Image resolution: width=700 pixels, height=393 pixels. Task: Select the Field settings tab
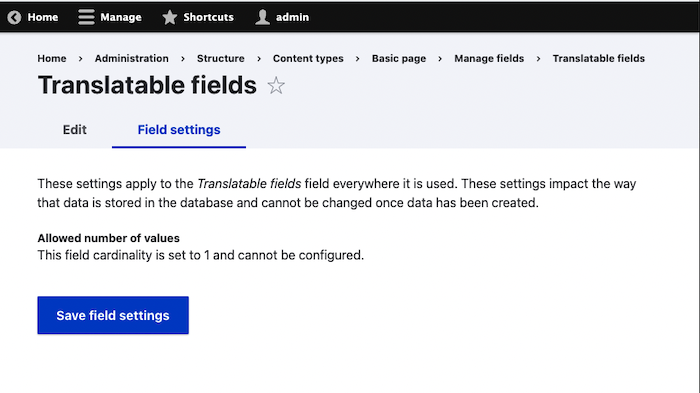click(179, 130)
